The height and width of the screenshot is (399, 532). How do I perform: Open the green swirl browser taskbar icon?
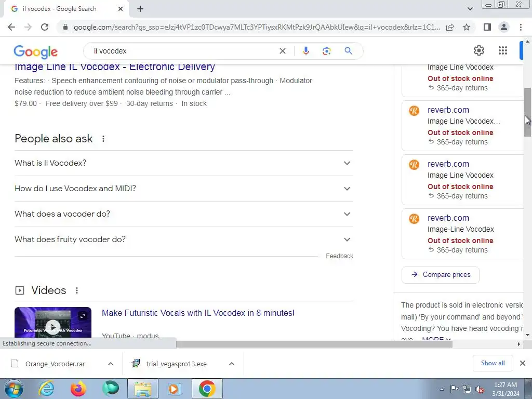click(x=111, y=389)
